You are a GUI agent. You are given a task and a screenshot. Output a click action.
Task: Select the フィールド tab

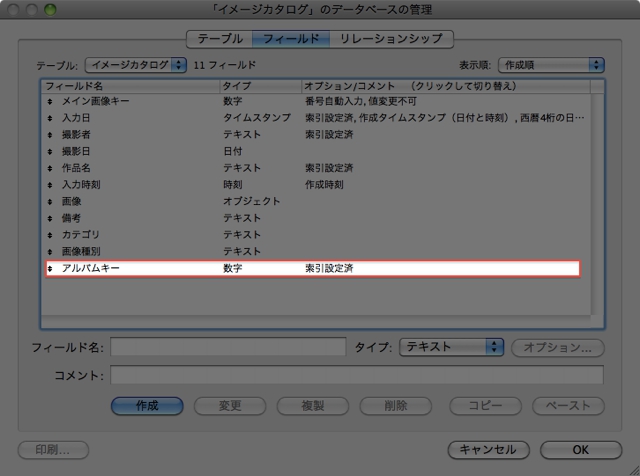click(x=291, y=39)
